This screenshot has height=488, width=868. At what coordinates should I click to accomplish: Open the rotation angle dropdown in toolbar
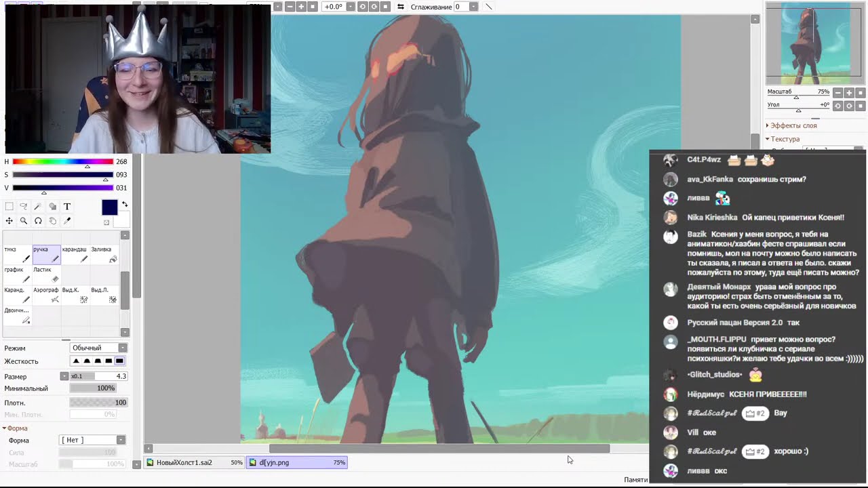pos(351,7)
